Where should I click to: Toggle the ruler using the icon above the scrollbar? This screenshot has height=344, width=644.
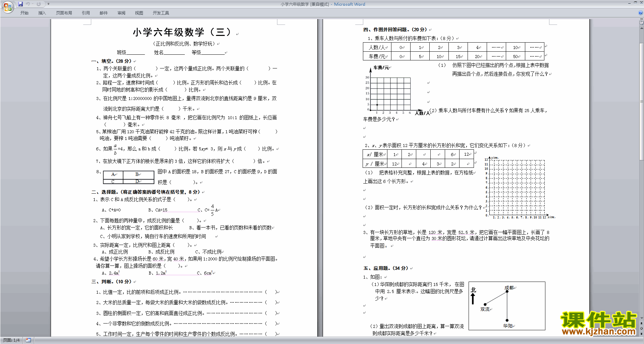(642, 23)
